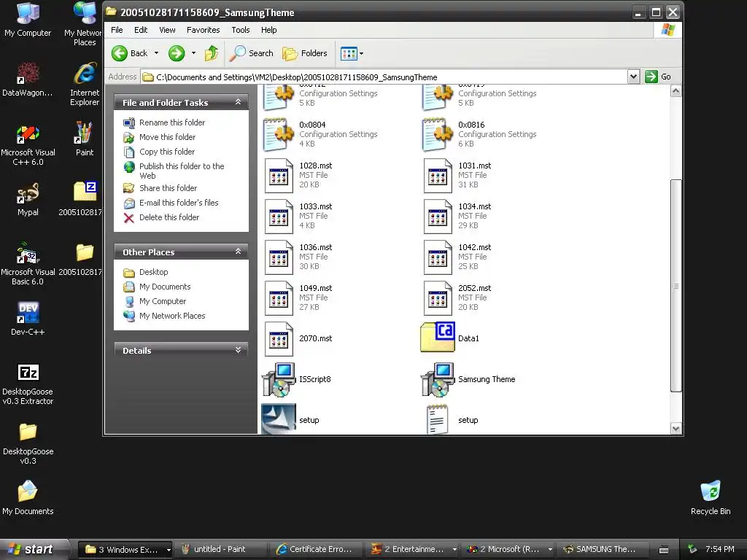The width and height of the screenshot is (747, 560).
Task: Click the green Forward arrow button
Action: click(x=177, y=53)
